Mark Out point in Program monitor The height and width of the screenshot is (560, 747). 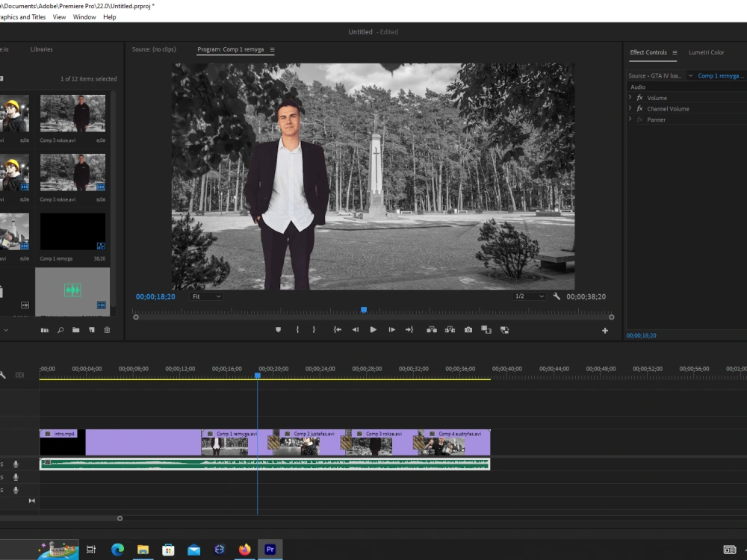314,329
